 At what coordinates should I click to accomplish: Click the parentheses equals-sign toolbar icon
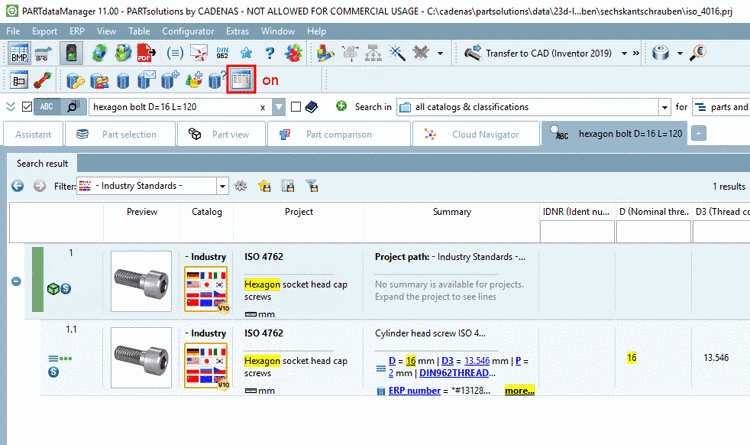pyautogui.click(x=175, y=53)
